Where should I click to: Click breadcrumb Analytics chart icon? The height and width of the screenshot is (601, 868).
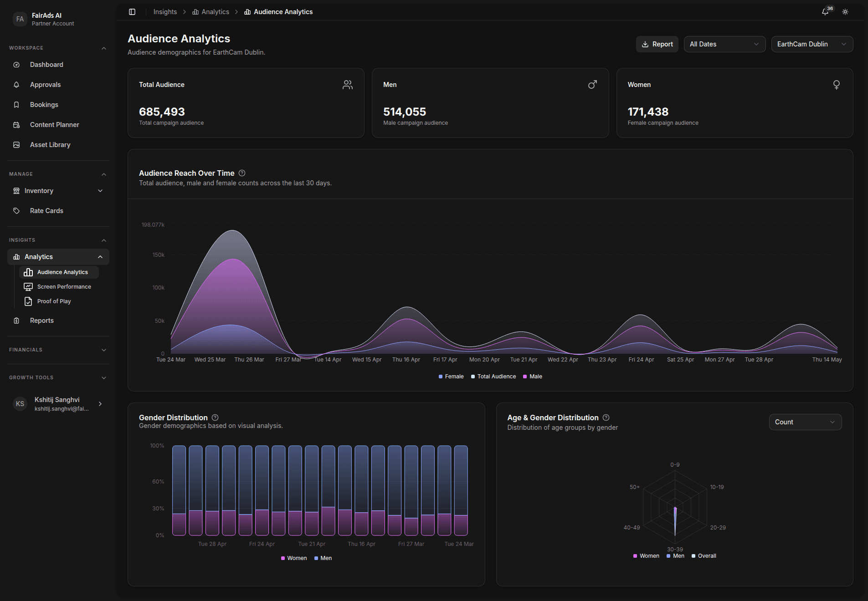(195, 12)
